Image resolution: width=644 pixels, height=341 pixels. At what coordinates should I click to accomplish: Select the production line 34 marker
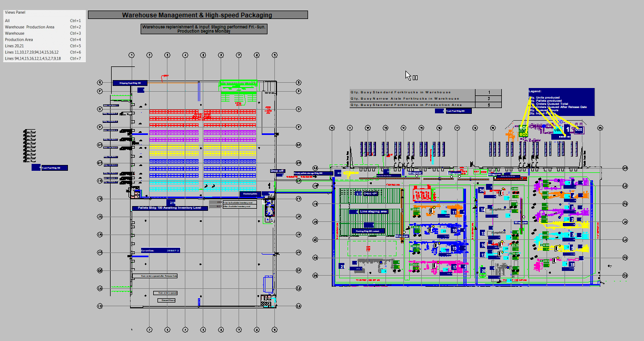tap(482, 190)
